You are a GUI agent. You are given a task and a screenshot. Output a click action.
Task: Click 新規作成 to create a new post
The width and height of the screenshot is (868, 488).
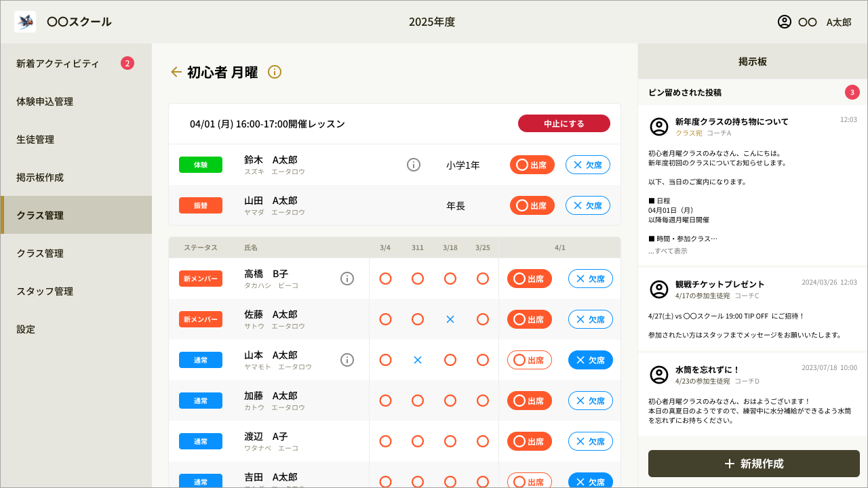click(x=753, y=464)
